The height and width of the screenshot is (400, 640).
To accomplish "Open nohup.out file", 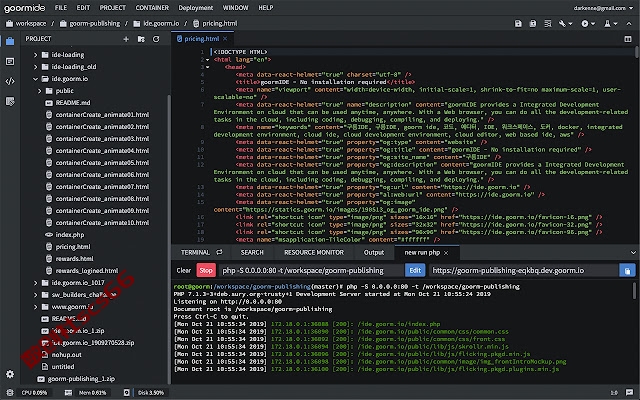I will pyautogui.click(x=66, y=355).
